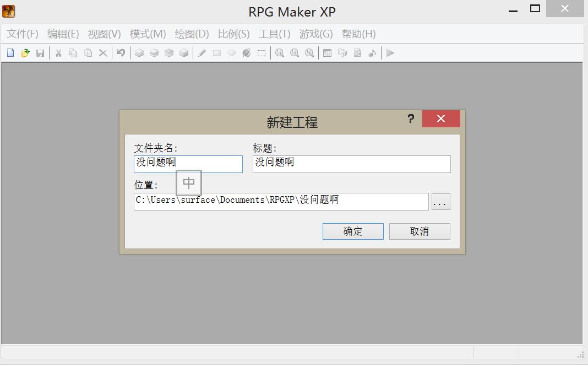Open the 绘图(D) menu
588x367 pixels.
pos(192,34)
